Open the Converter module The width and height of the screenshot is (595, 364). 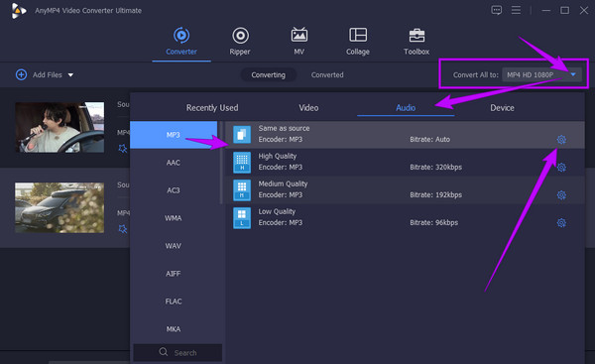[x=181, y=42]
